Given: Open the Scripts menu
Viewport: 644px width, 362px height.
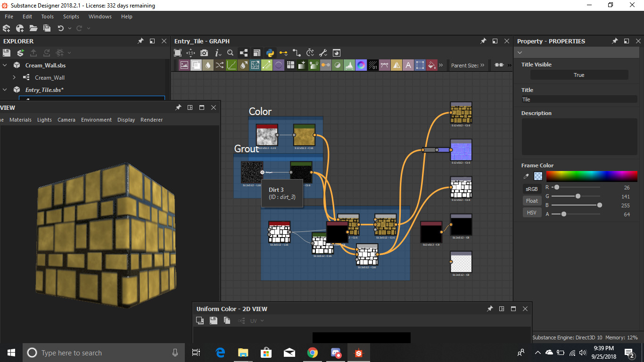Looking at the screenshot, I should pyautogui.click(x=71, y=16).
